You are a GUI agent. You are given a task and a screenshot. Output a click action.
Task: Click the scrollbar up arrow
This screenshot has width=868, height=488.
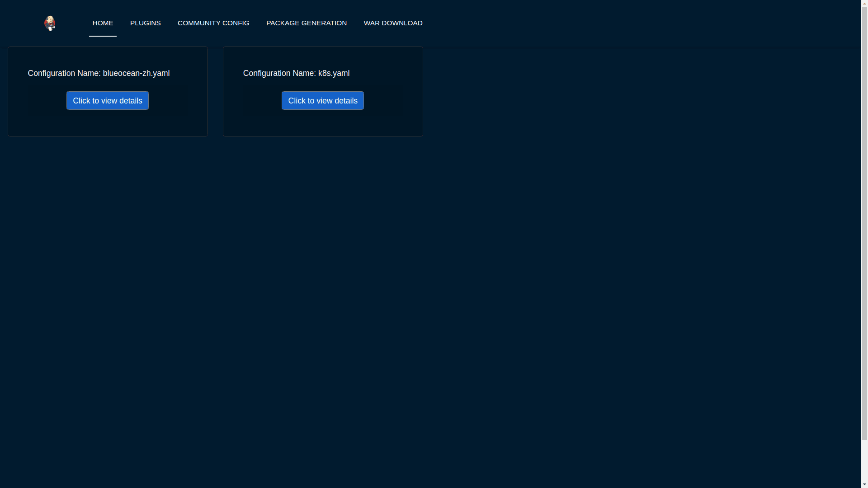[x=864, y=3]
